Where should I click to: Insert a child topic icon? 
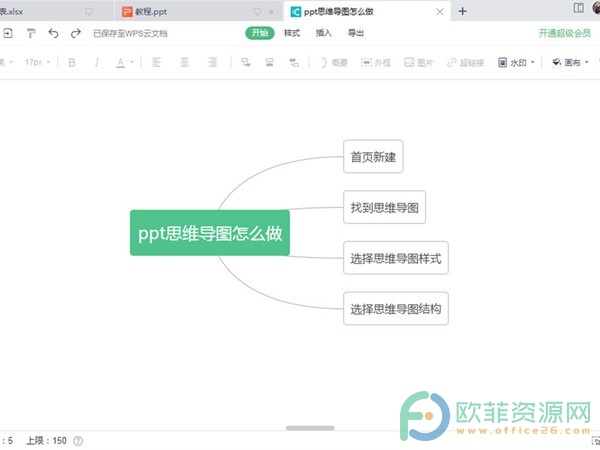tap(246, 62)
